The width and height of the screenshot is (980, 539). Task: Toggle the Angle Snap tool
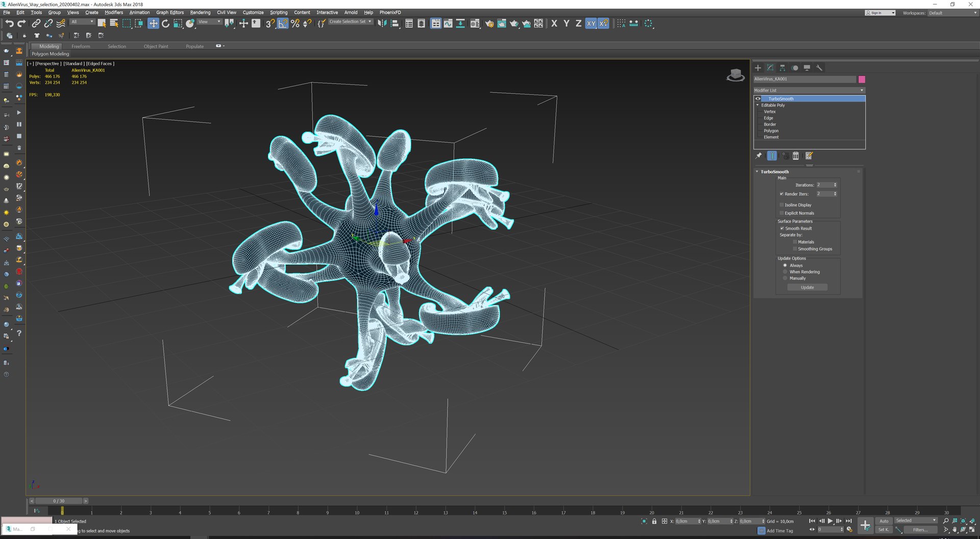pos(283,23)
